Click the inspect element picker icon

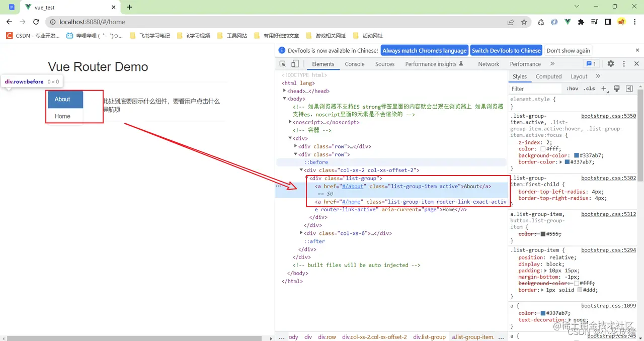coord(283,64)
